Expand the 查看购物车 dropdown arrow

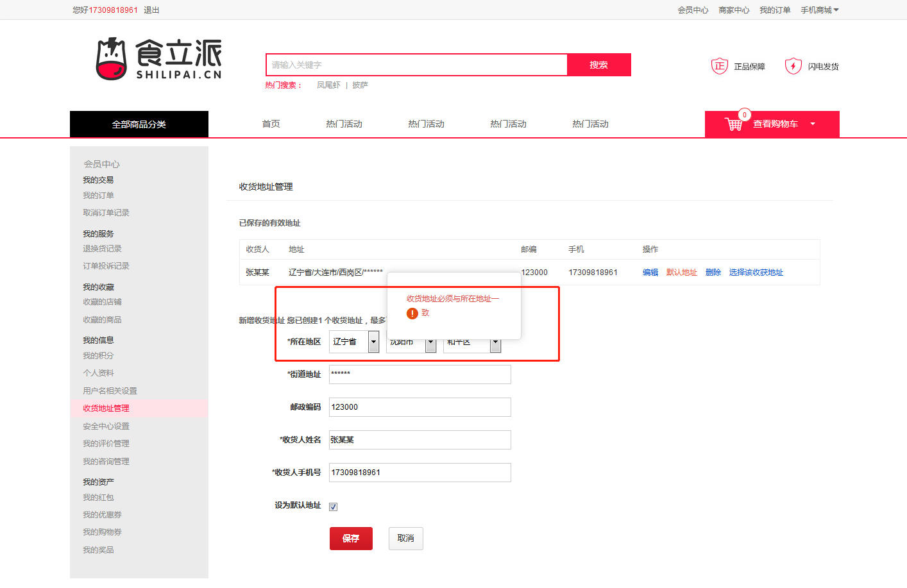[x=813, y=124]
